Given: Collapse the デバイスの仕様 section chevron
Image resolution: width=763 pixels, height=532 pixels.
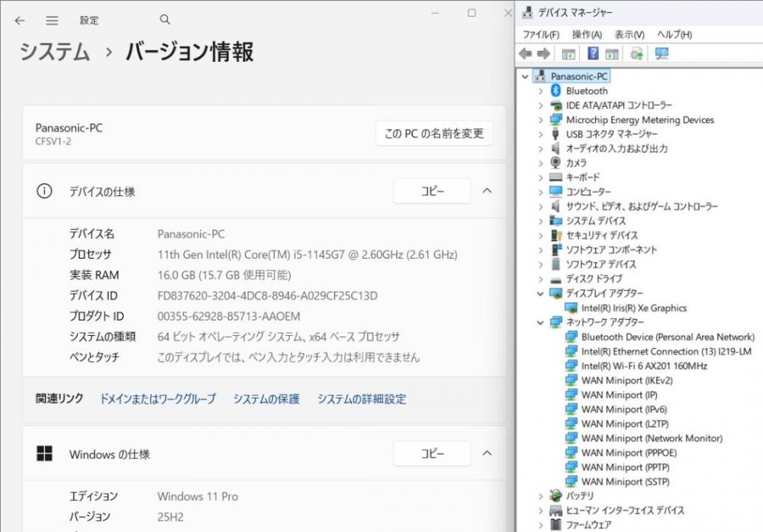Looking at the screenshot, I should (x=487, y=191).
